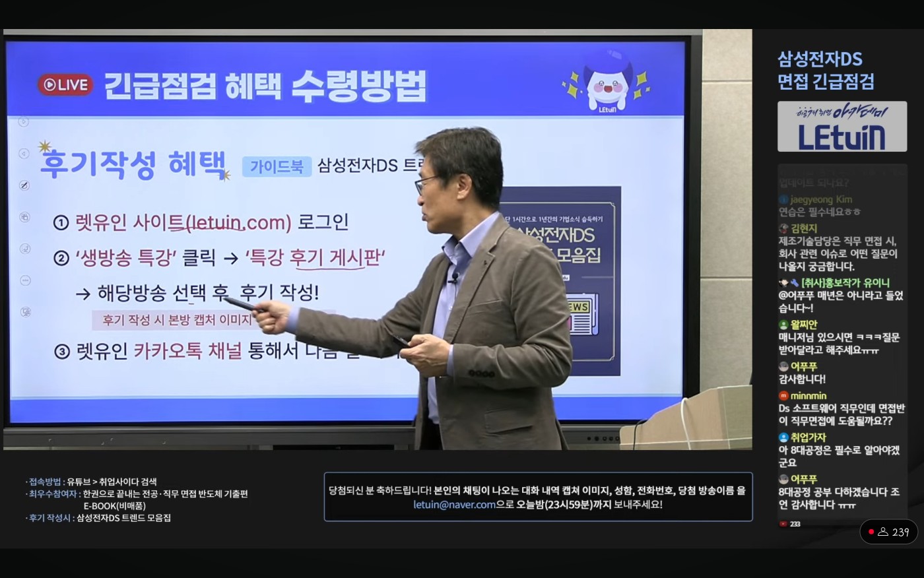Click the 김현지 username in the chat

(x=803, y=228)
